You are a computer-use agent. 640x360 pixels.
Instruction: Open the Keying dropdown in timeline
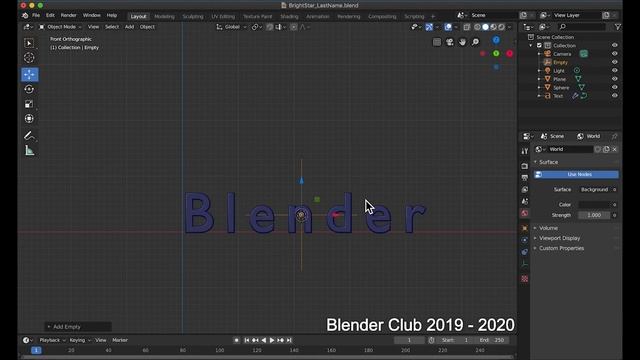[x=80, y=340]
